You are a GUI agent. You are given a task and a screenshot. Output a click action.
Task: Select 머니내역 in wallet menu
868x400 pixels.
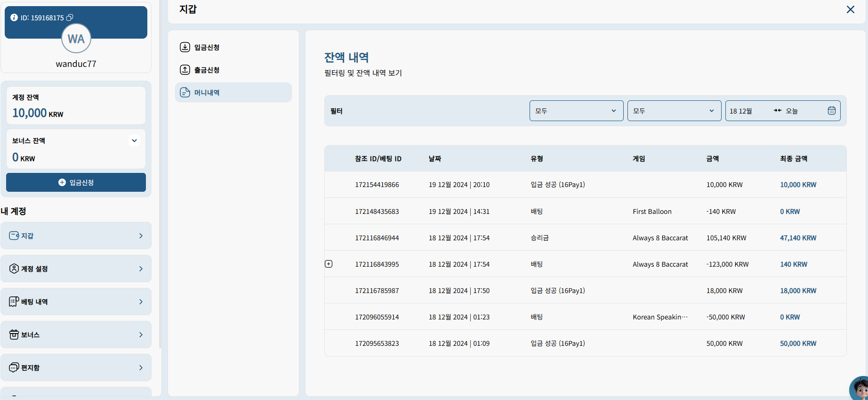233,92
